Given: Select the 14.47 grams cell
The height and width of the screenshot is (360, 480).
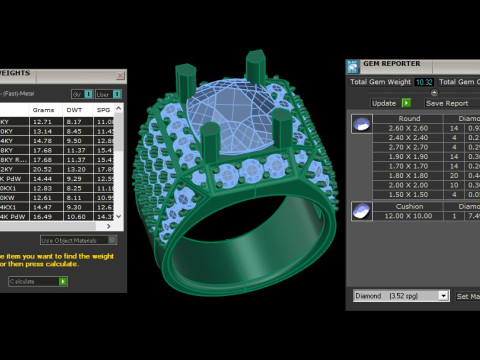Looking at the screenshot, I should click(46, 207).
